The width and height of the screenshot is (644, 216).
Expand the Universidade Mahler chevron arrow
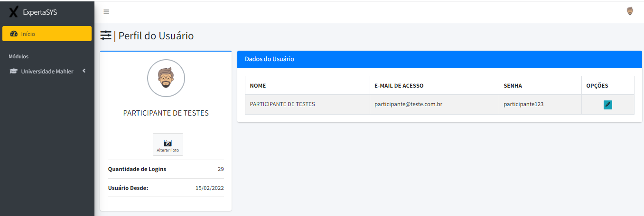tap(84, 71)
